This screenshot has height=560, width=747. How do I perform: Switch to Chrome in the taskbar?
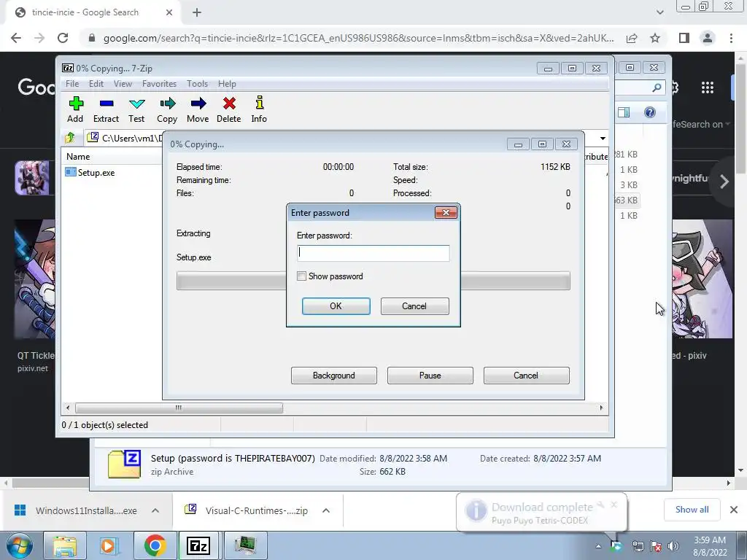[155, 545]
